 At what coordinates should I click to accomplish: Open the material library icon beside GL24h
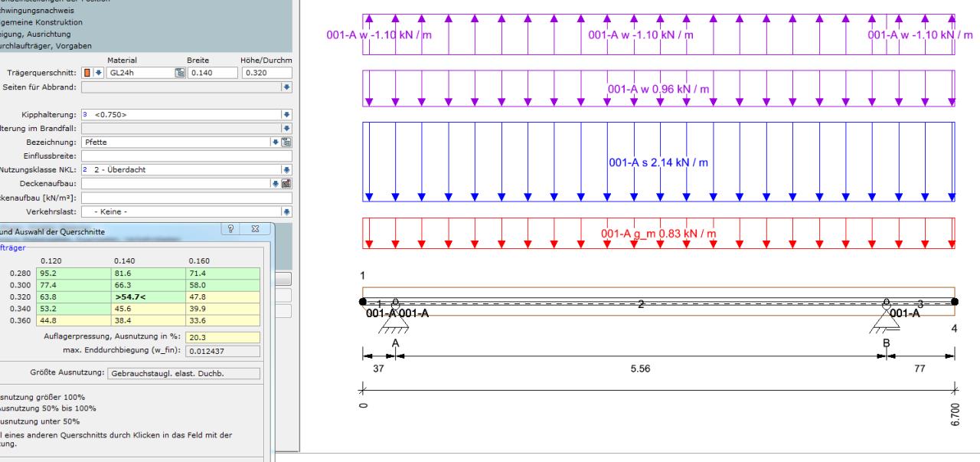(181, 73)
